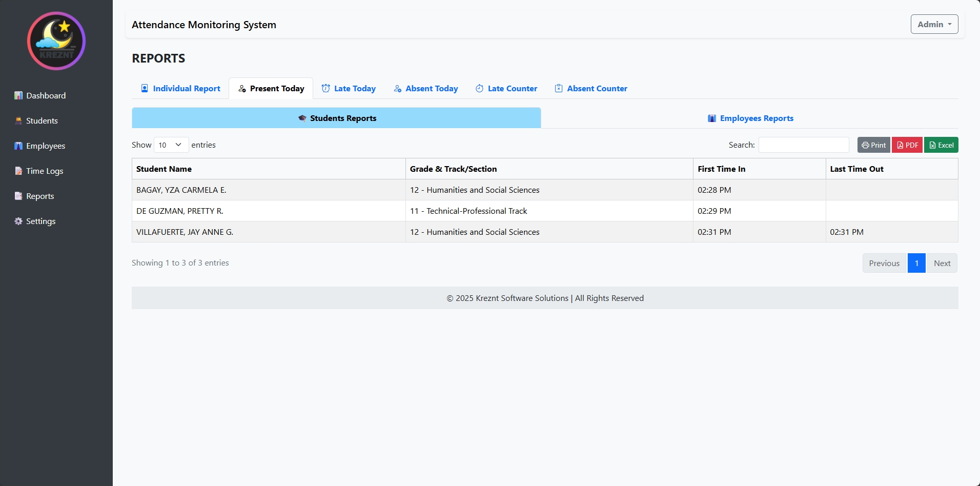This screenshot has width=980, height=486.
Task: Click the Kreznt moon logo
Action: [x=56, y=41]
